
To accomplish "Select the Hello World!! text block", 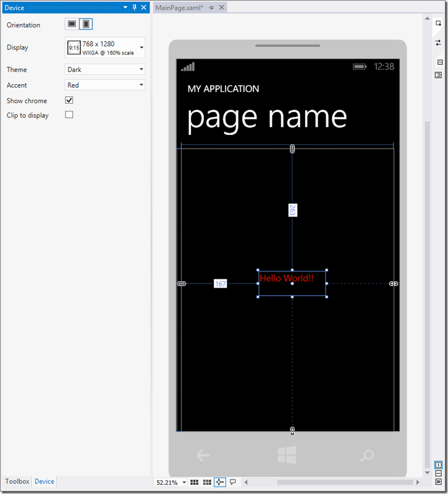I will 292,283.
